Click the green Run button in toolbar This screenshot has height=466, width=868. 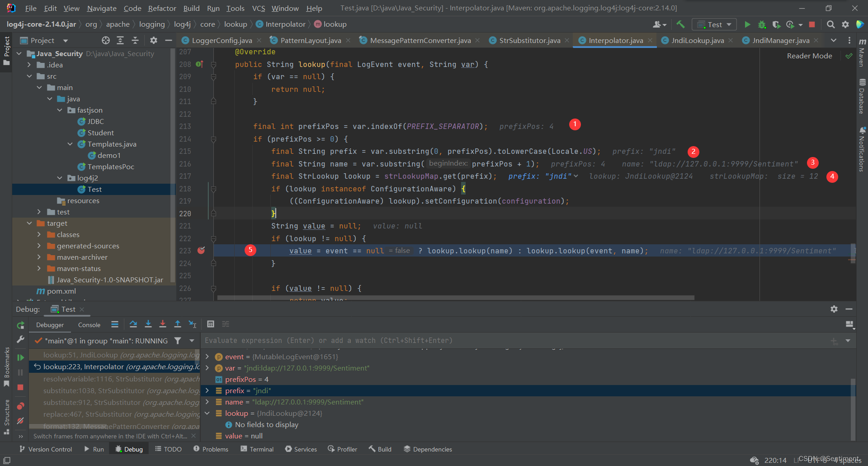click(x=747, y=24)
